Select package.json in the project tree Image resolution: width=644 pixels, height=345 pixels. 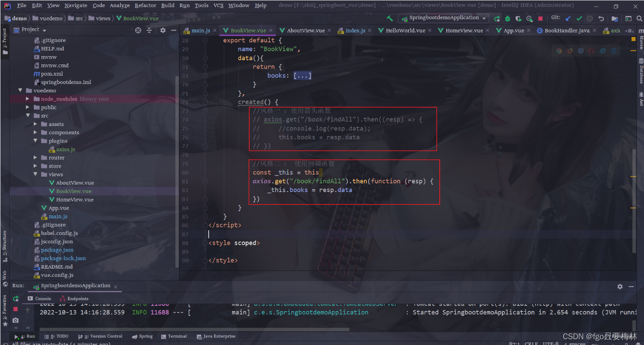[x=57, y=250]
